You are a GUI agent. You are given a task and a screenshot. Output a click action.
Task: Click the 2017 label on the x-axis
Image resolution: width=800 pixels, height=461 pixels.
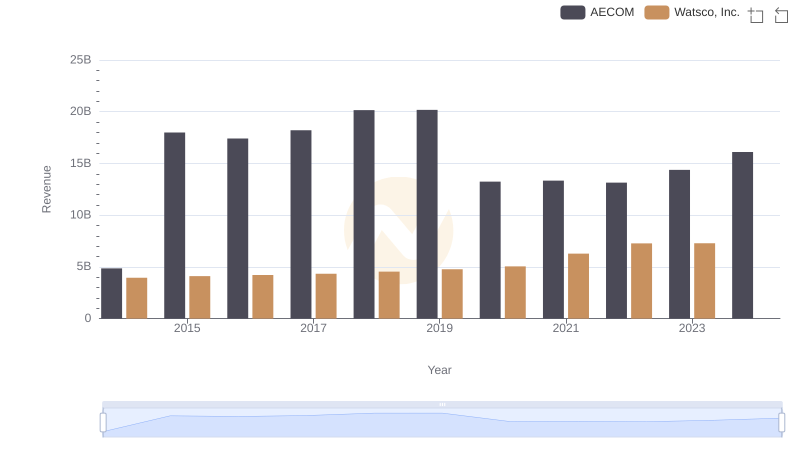pyautogui.click(x=313, y=328)
